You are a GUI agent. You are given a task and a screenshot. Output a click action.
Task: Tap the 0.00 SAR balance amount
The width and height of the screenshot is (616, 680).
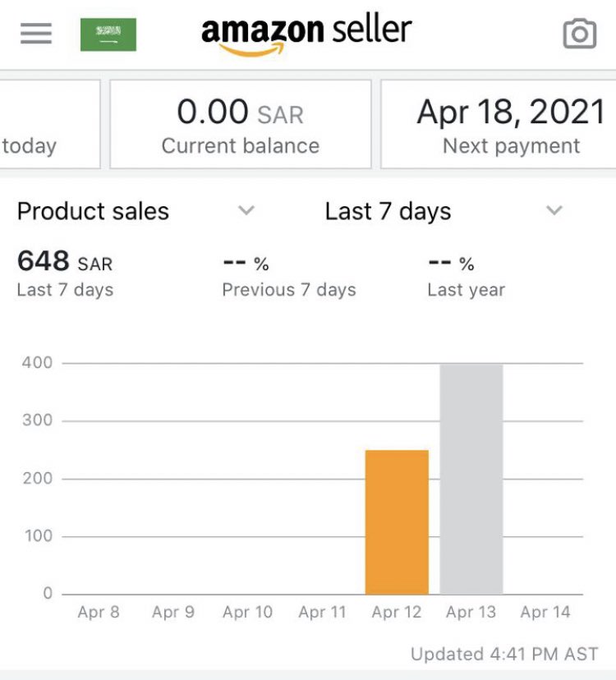pos(241,113)
